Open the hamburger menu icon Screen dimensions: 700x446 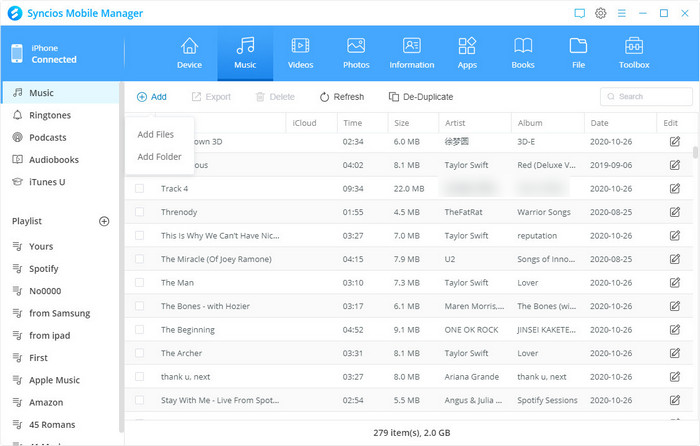pyautogui.click(x=621, y=13)
